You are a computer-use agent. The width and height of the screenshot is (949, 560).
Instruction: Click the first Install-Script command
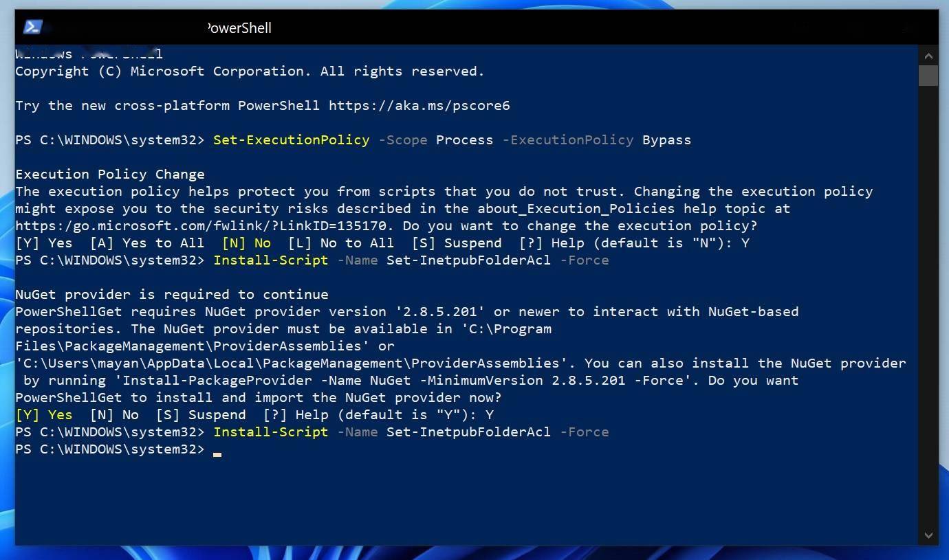click(271, 260)
